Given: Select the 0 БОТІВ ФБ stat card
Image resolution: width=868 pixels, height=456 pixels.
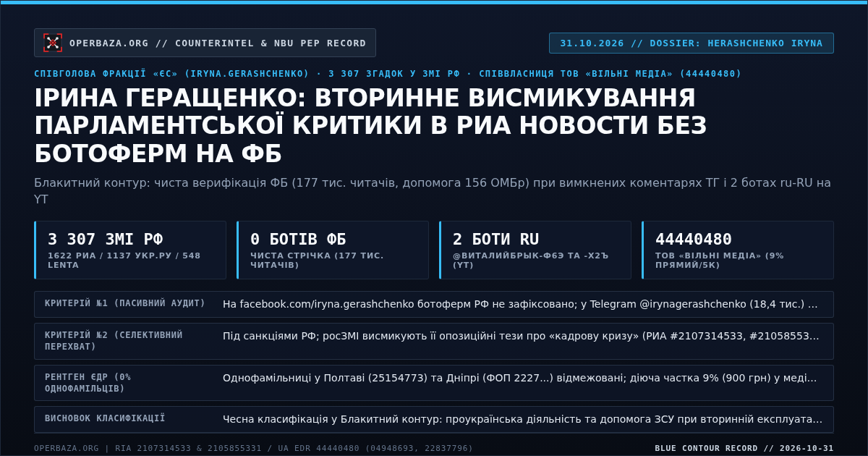Looking at the screenshot, I should tap(333, 250).
